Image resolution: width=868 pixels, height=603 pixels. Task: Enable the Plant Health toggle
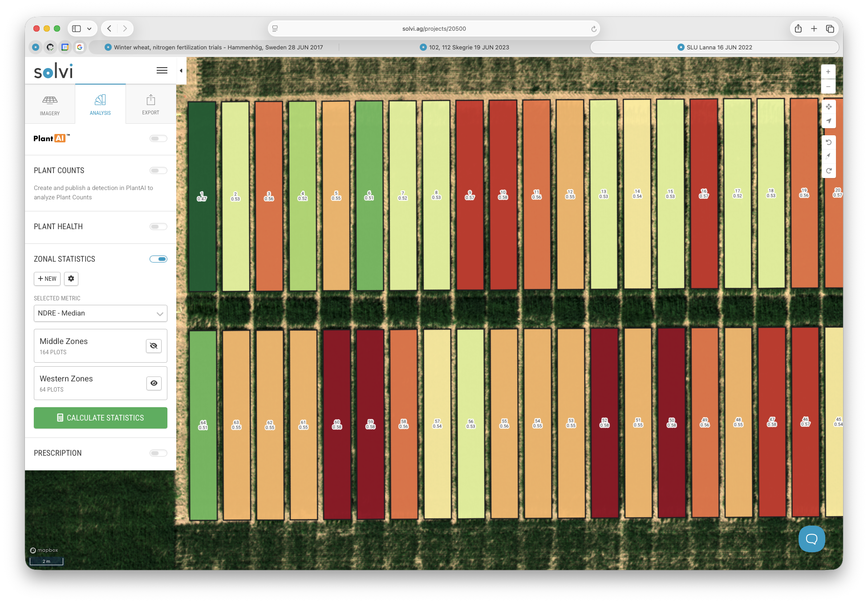tap(158, 227)
